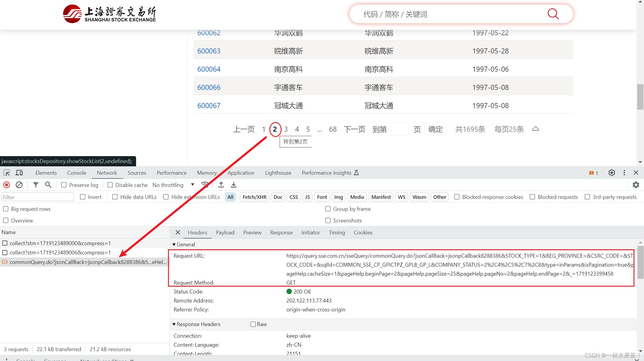Open page 3 of stock listings
Image resolution: width=644 pixels, height=361 pixels.
(285, 129)
